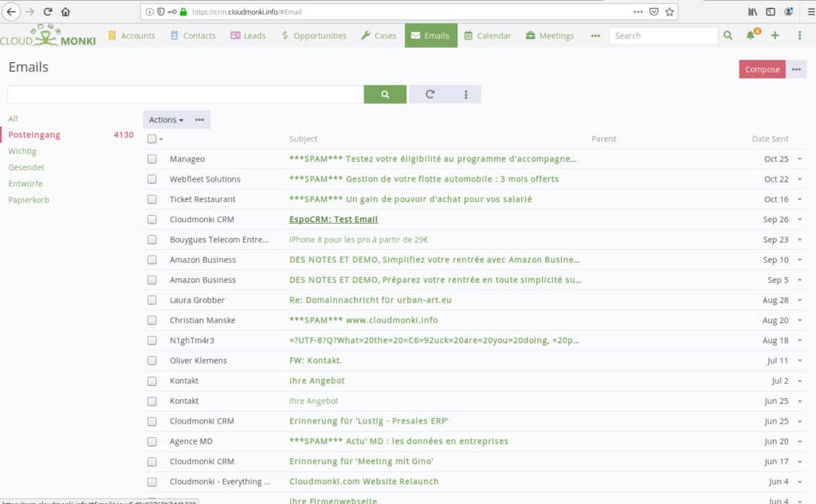Click the global search magnifier icon

(x=728, y=35)
